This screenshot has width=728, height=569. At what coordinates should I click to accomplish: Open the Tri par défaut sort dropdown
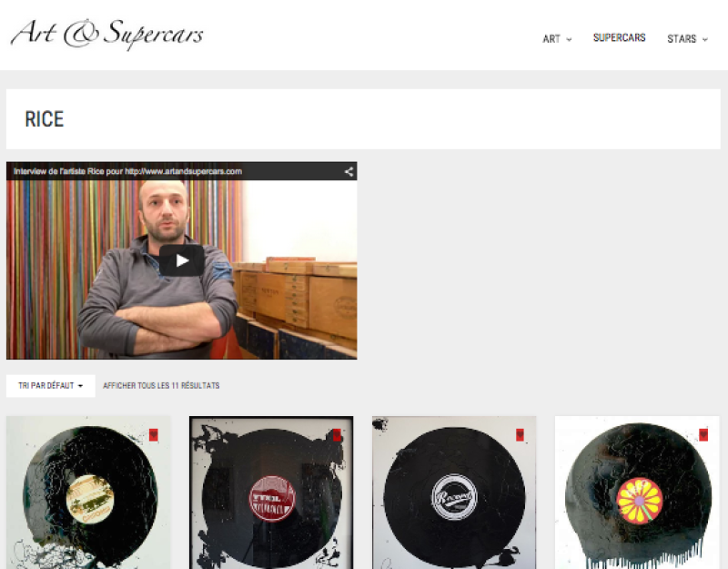pyautogui.click(x=51, y=385)
